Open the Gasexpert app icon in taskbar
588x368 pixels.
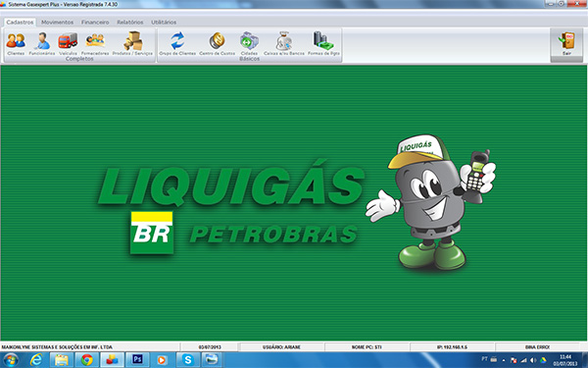point(112,360)
